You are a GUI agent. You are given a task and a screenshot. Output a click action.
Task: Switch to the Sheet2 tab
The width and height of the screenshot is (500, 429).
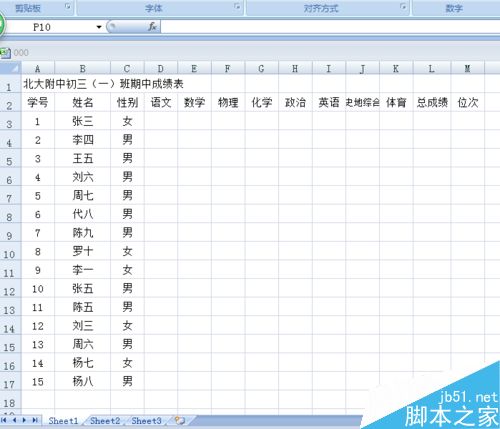point(105,421)
